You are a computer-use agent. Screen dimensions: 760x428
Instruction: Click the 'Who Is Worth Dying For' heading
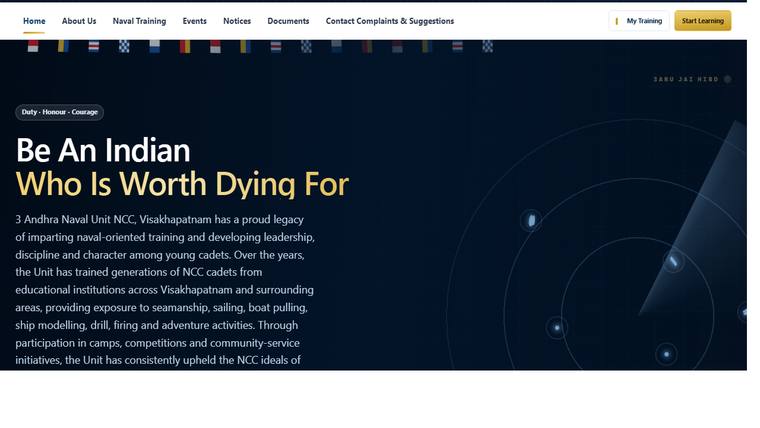[x=182, y=184]
